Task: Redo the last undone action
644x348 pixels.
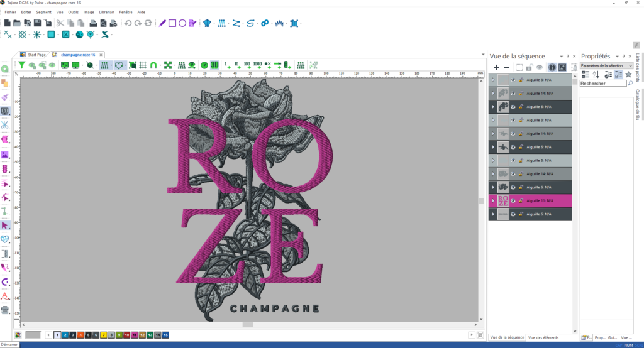Action: [x=138, y=23]
